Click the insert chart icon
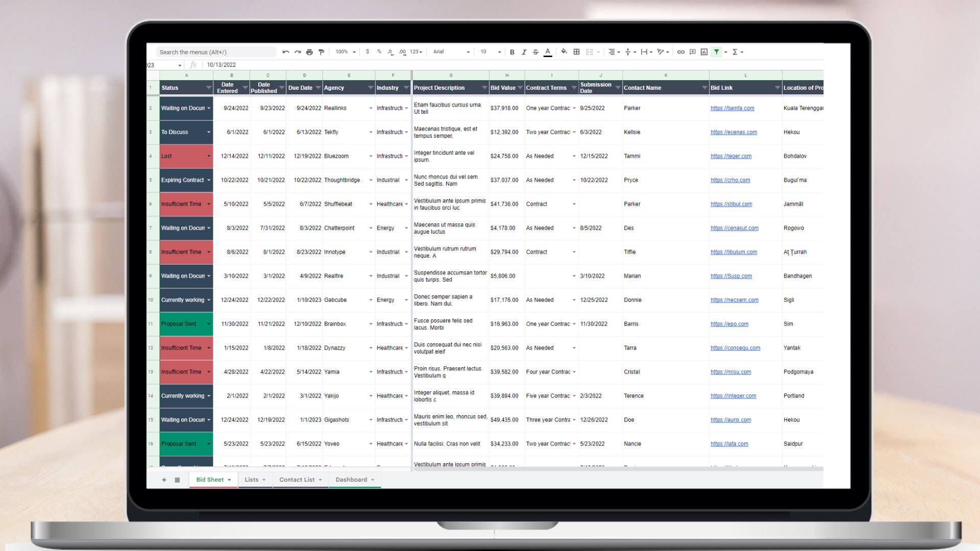 [x=704, y=52]
